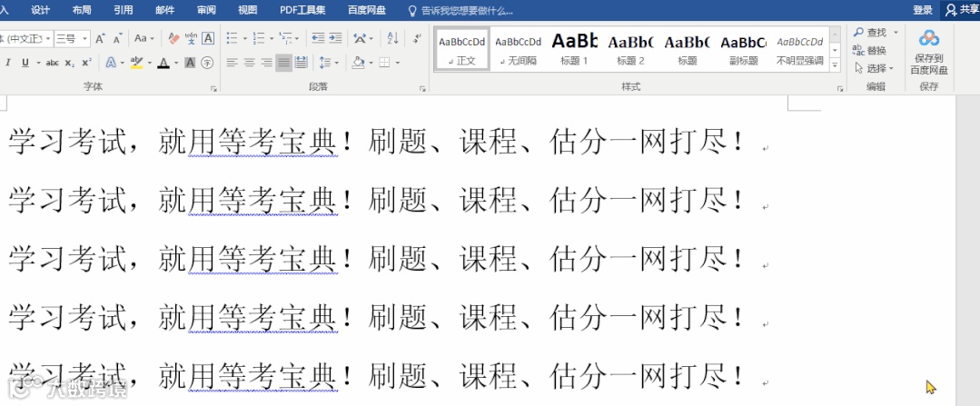
Task: Apply the 标题 1 style
Action: click(574, 49)
